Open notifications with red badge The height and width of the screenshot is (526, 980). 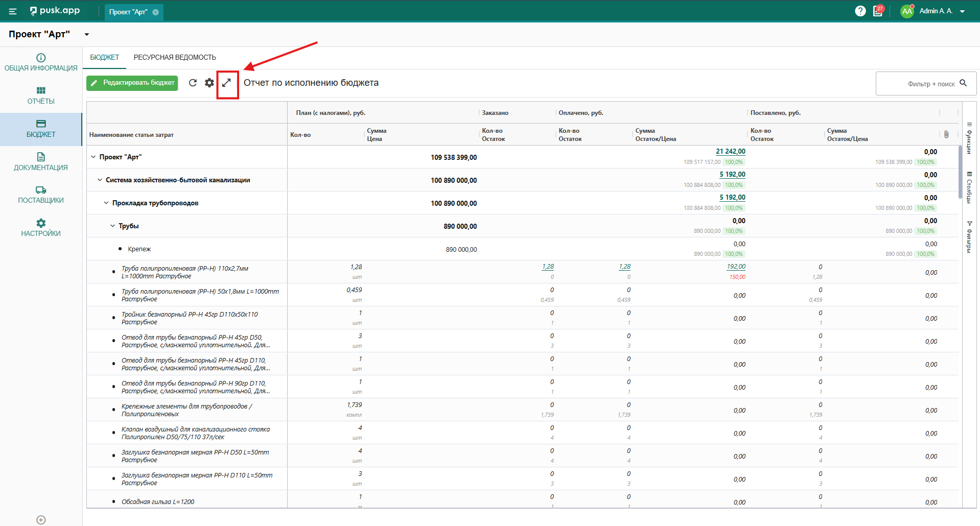(878, 11)
